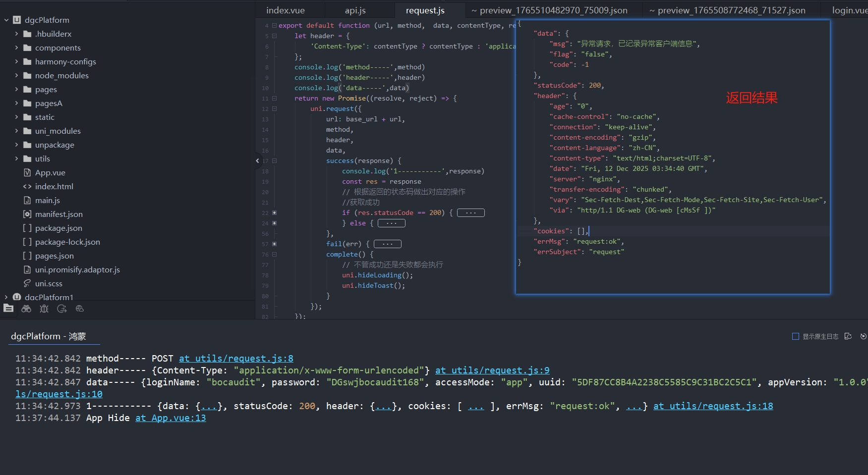
Task: Switch to the api.js tab
Action: [355, 10]
